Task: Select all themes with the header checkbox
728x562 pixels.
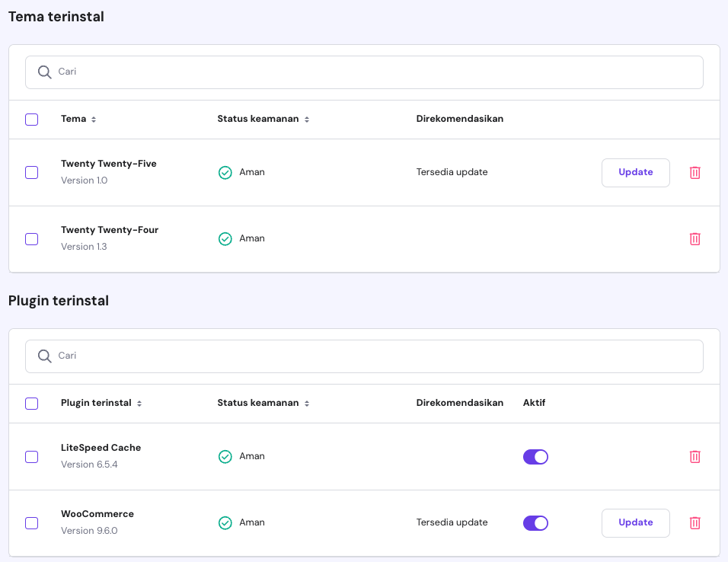Action: (31, 120)
